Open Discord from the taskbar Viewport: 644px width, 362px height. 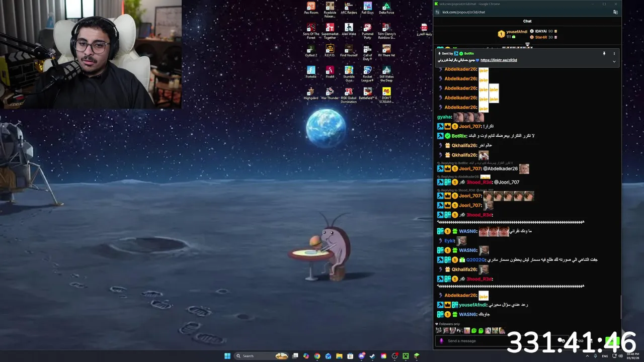(x=361, y=356)
